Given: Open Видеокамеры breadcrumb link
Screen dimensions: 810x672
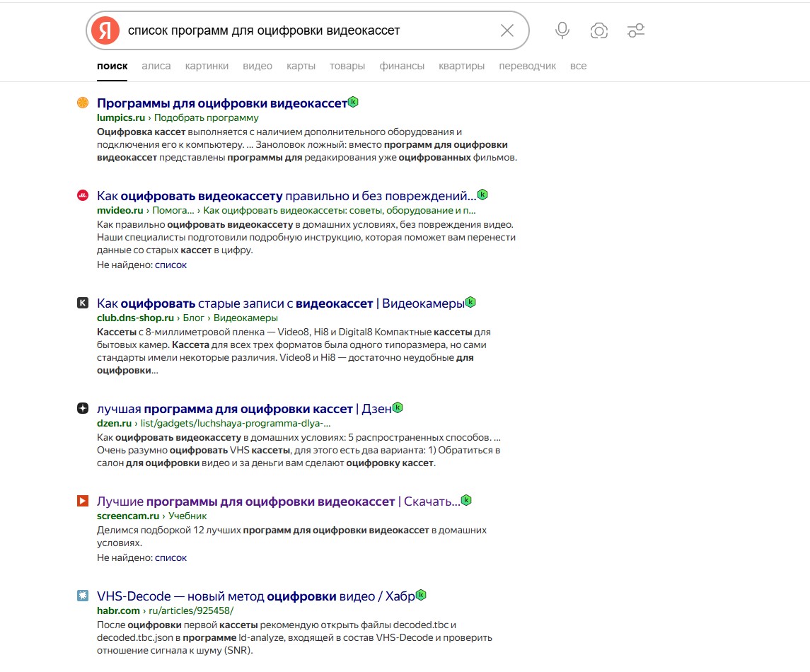Looking at the screenshot, I should (x=245, y=318).
